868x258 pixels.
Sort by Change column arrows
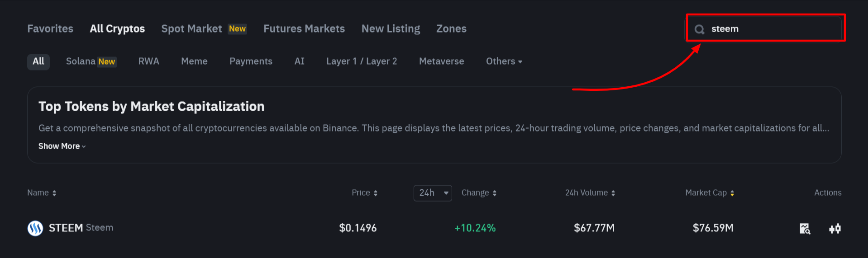495,193
